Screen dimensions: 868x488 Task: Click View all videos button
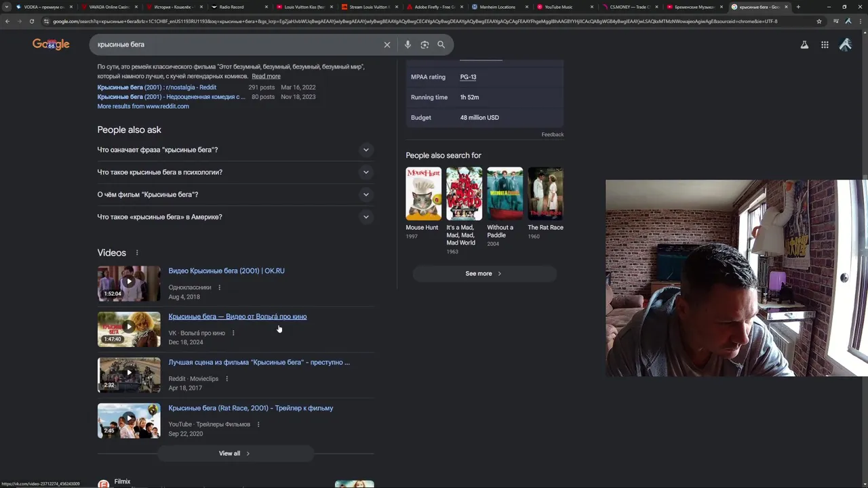[235, 453]
